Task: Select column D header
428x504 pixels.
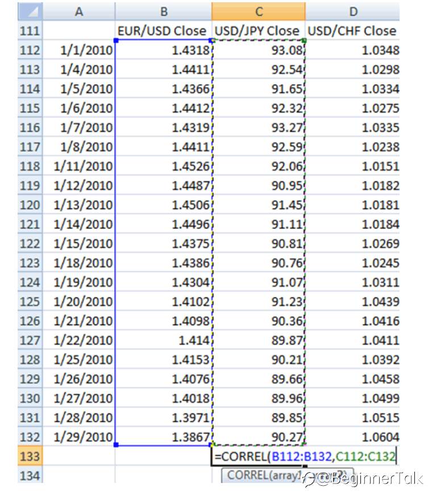Action: pyautogui.click(x=352, y=11)
